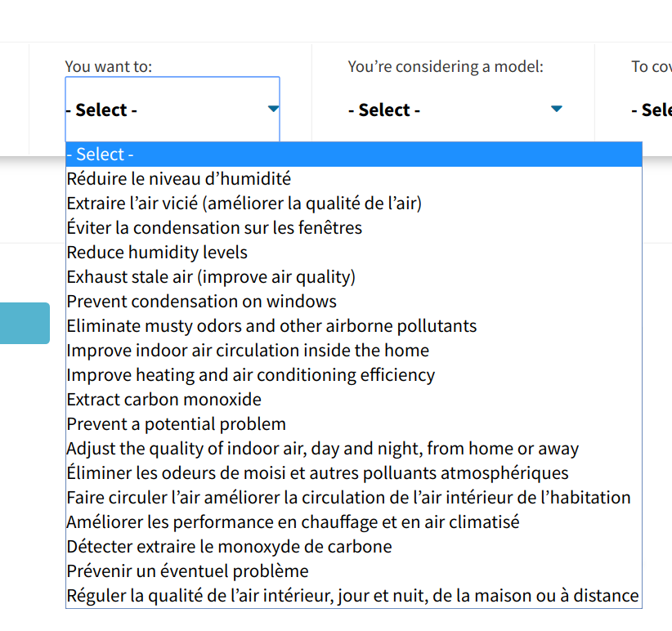Open the "You want to" dropdown arrow

273,109
